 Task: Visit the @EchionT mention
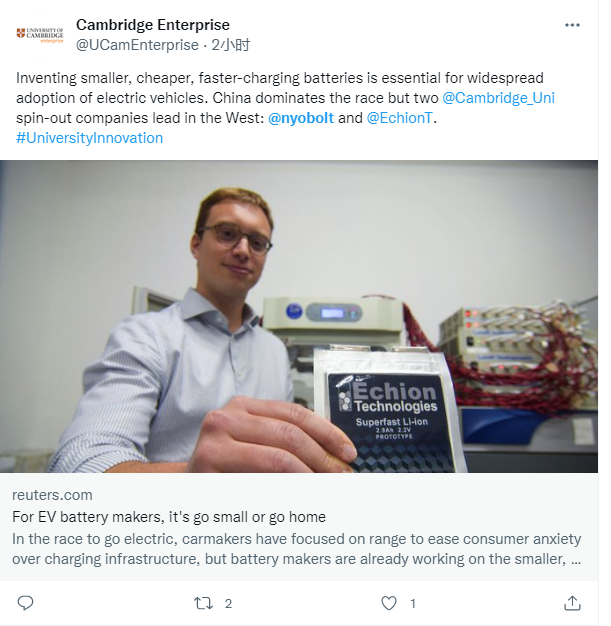pos(399,118)
